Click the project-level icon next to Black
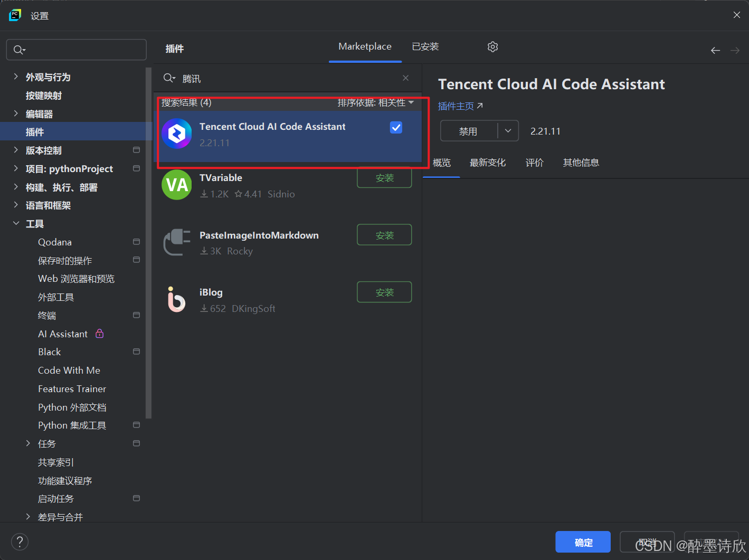 136,352
